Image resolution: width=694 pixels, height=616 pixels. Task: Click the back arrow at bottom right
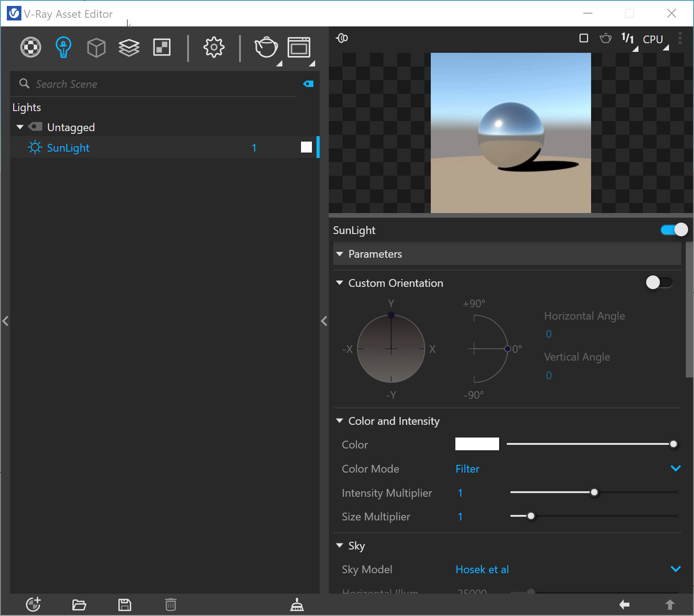coord(624,605)
